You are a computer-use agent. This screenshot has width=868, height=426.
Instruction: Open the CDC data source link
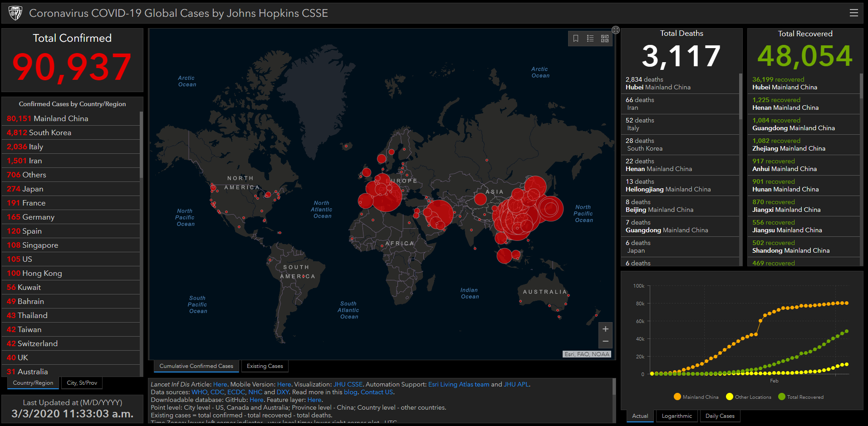point(217,392)
